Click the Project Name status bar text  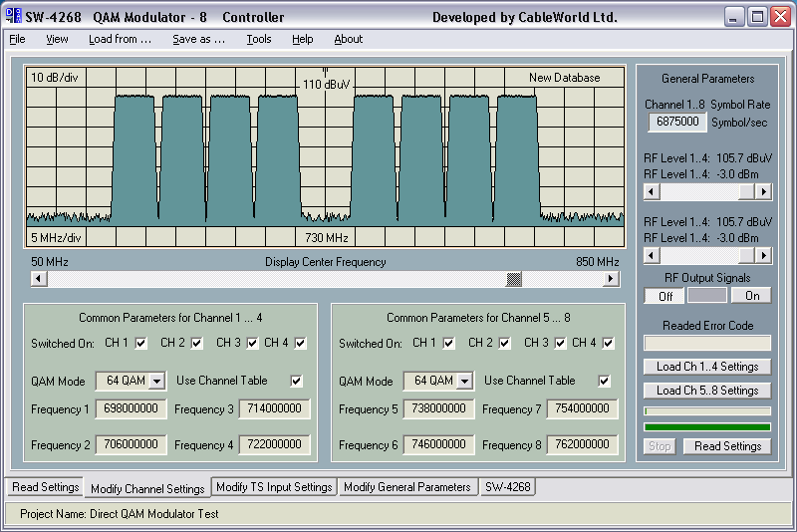click(x=119, y=514)
